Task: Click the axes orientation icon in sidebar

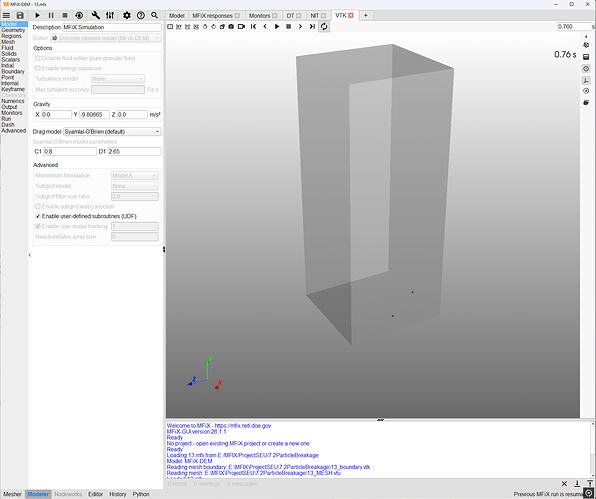Action: pyautogui.click(x=586, y=80)
